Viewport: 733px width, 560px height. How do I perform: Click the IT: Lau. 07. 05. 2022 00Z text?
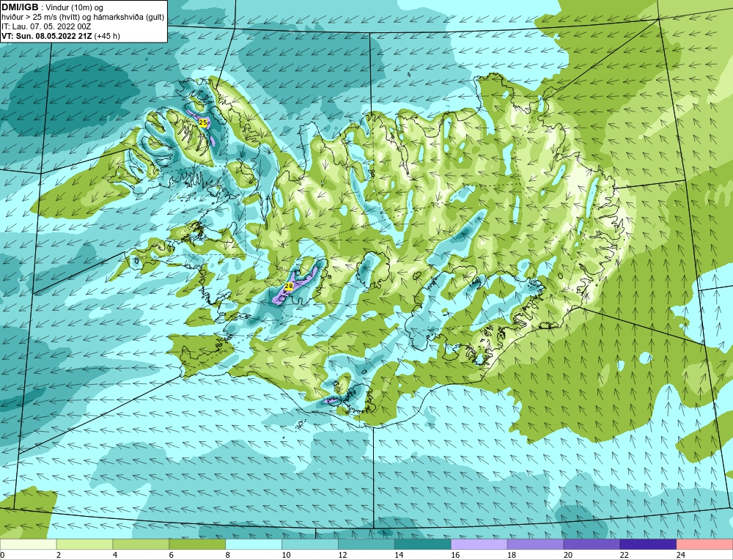pyautogui.click(x=45, y=26)
